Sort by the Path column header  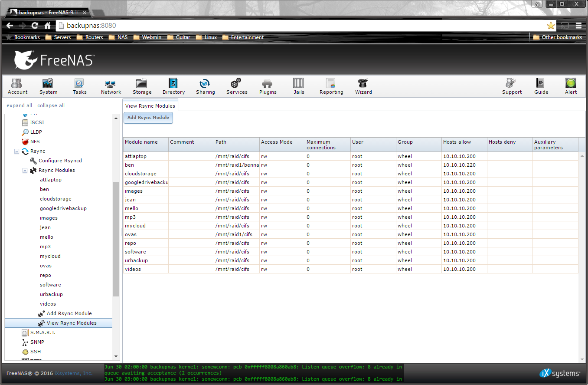[x=236, y=145]
